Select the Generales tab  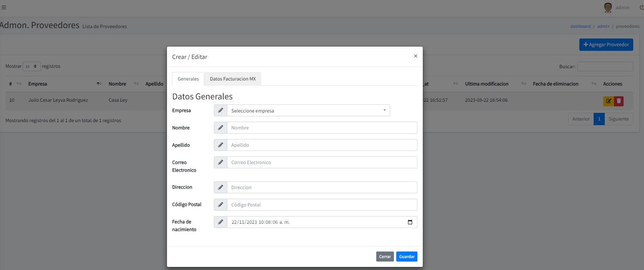pyautogui.click(x=188, y=79)
